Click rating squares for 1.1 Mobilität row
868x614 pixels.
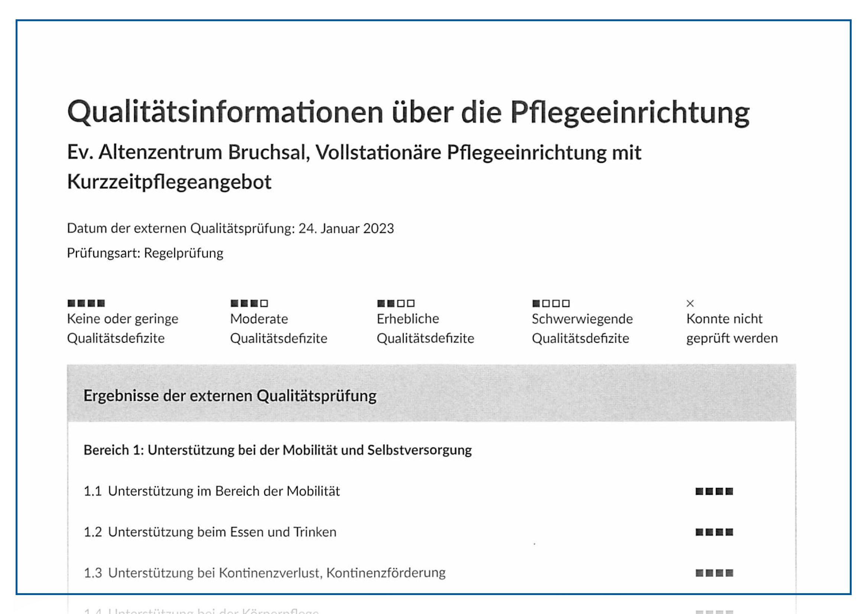[x=715, y=491]
